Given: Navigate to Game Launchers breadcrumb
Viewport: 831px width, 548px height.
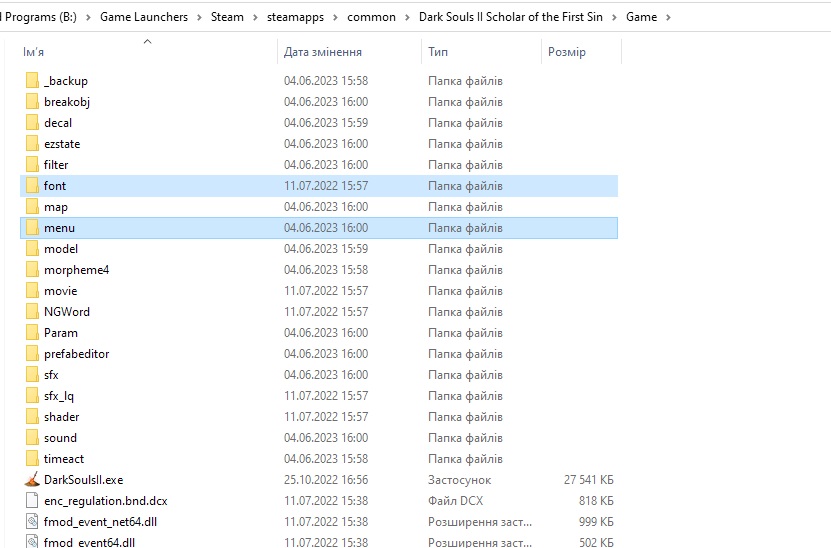Looking at the screenshot, I should pyautogui.click(x=144, y=17).
